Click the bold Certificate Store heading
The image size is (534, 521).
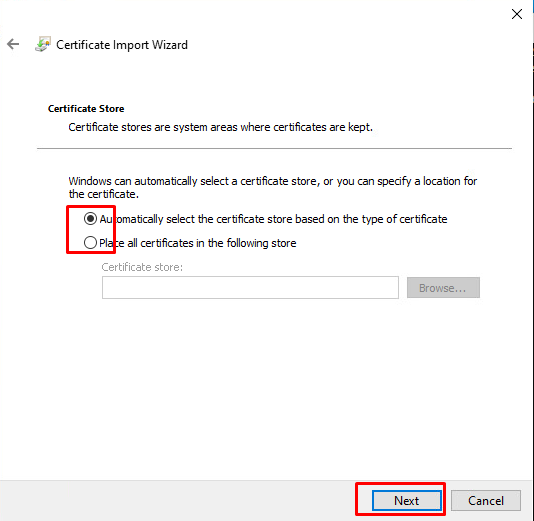[86, 109]
